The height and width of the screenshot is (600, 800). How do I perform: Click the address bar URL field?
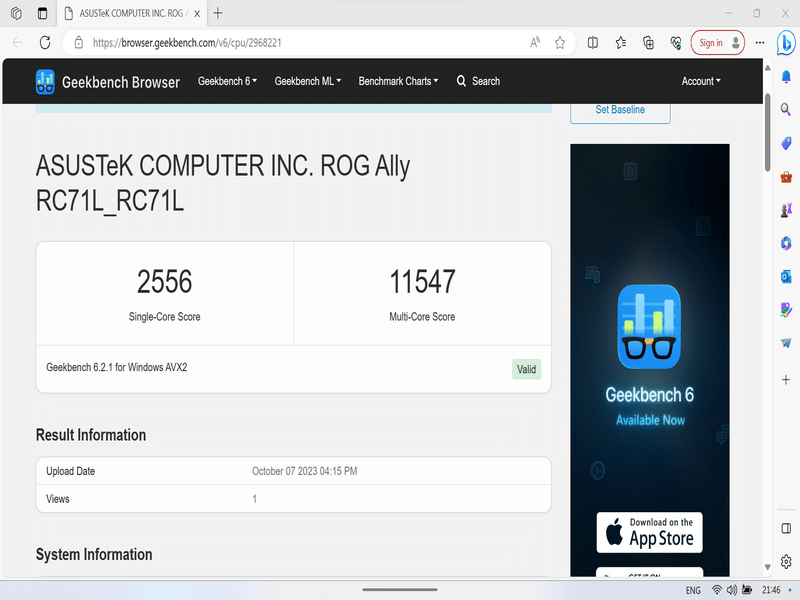pos(300,43)
